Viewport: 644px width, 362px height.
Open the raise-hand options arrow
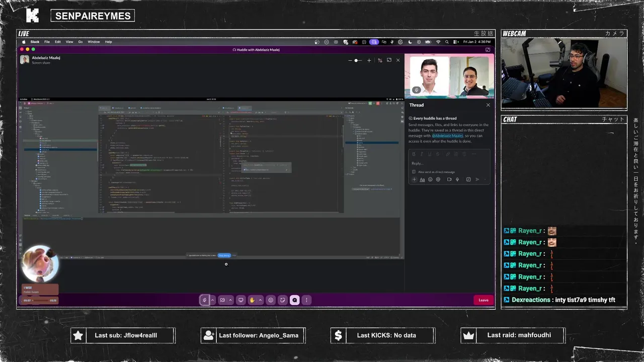(x=260, y=300)
